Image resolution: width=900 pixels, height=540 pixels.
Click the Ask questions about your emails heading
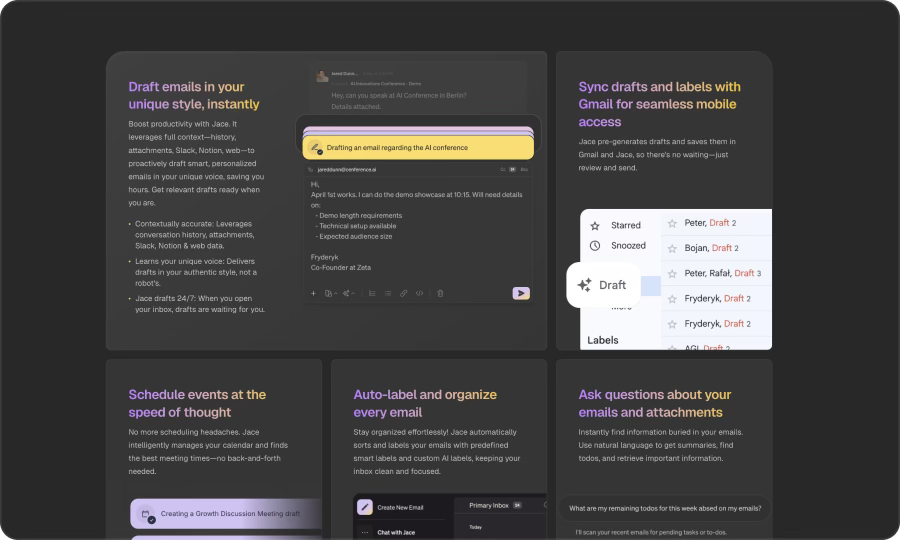(x=654, y=403)
